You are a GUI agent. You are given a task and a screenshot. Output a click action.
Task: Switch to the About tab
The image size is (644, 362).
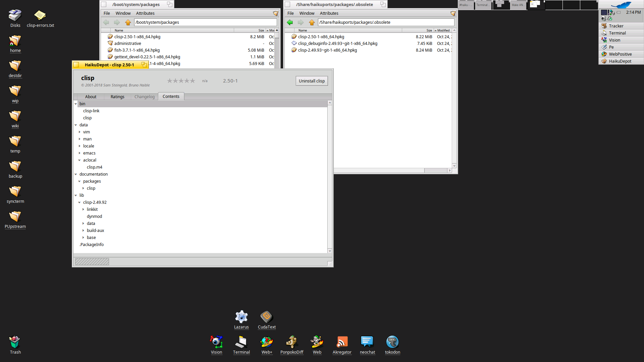91,97
